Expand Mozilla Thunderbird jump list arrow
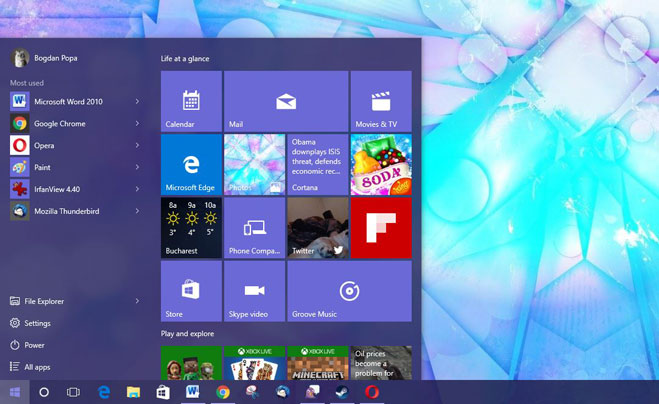659x404 pixels. [137, 211]
